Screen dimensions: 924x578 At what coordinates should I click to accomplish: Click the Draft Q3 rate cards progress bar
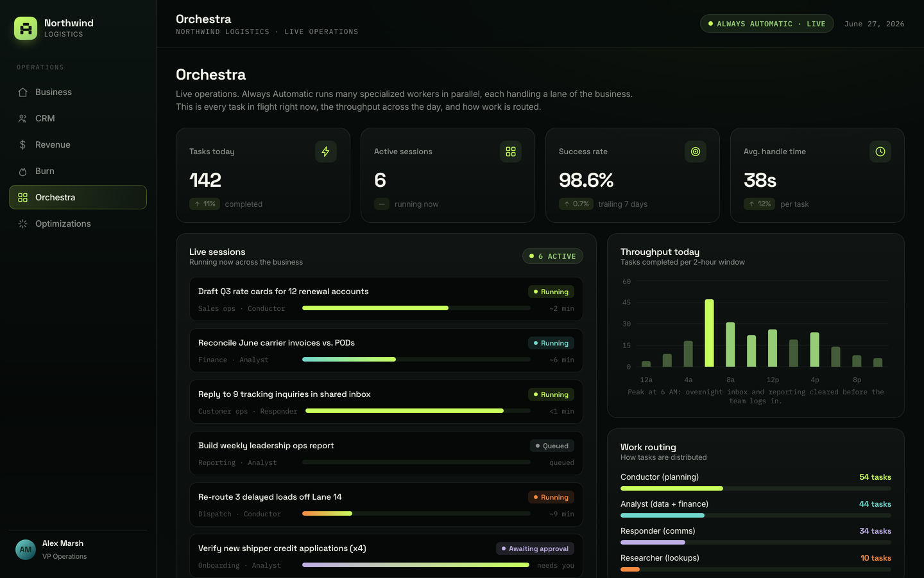416,308
